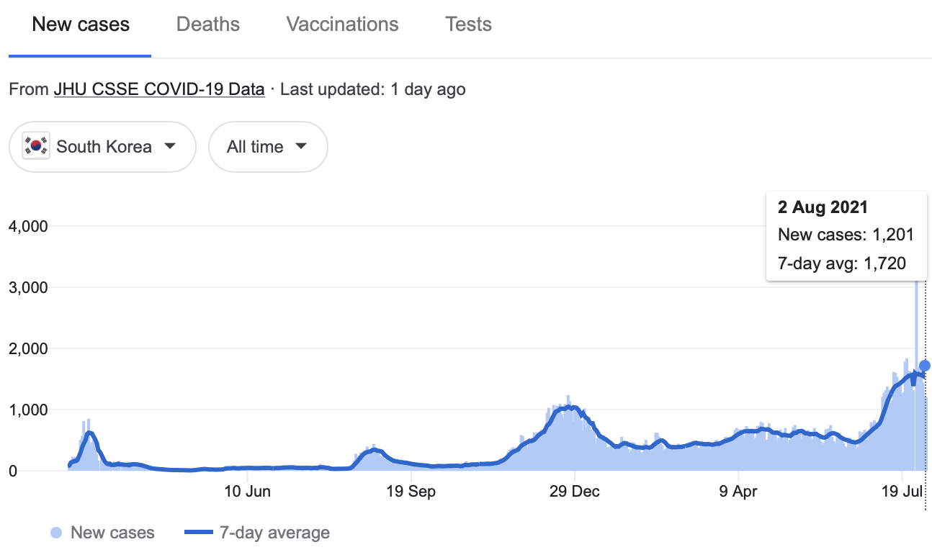The image size is (932, 560).
Task: Click the arrow beside All time
Action: (301, 146)
